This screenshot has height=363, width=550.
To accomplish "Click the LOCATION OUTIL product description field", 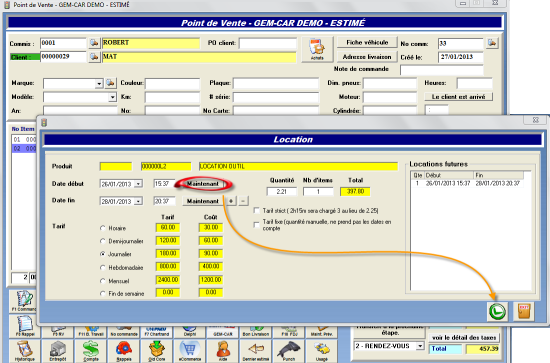I will [298, 166].
